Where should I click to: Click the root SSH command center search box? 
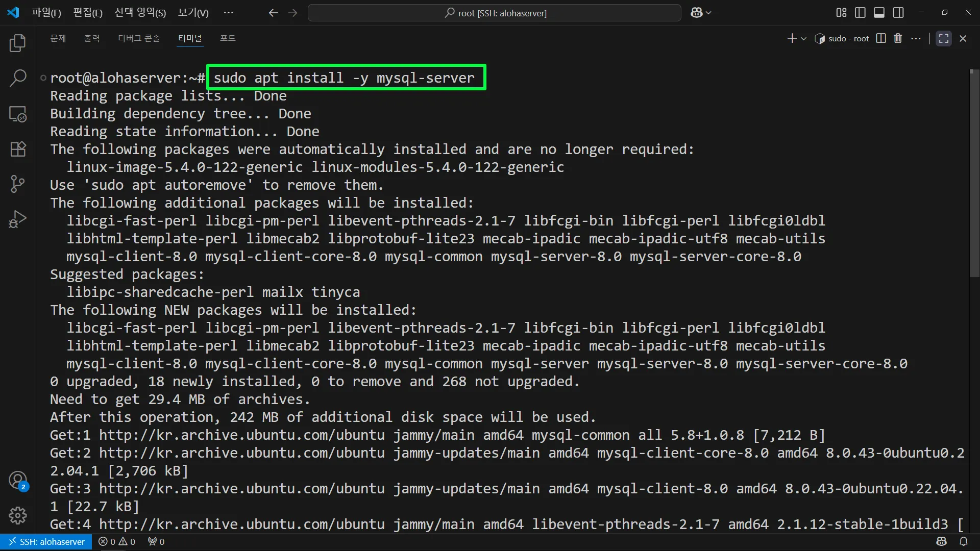pos(494,13)
